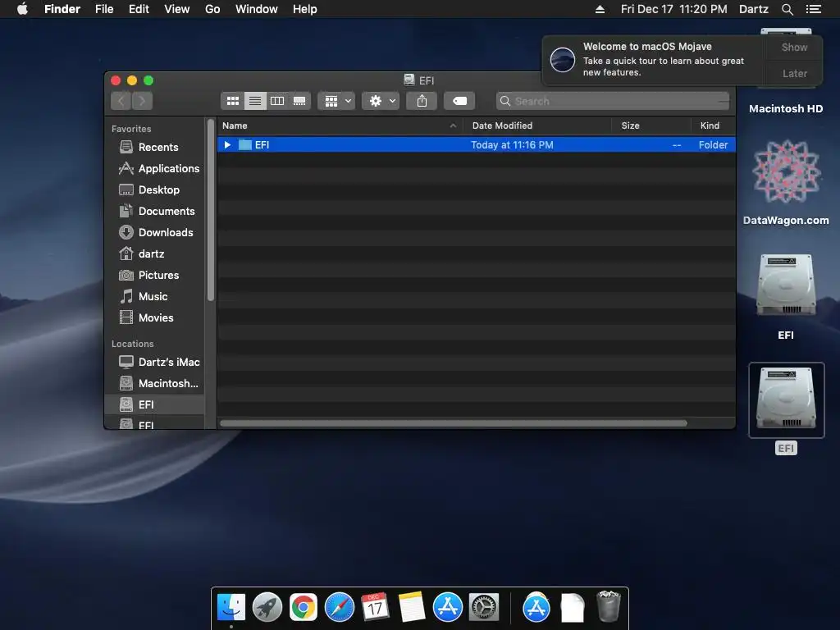
Task: Open Pictures in the sidebar
Action: click(x=155, y=276)
